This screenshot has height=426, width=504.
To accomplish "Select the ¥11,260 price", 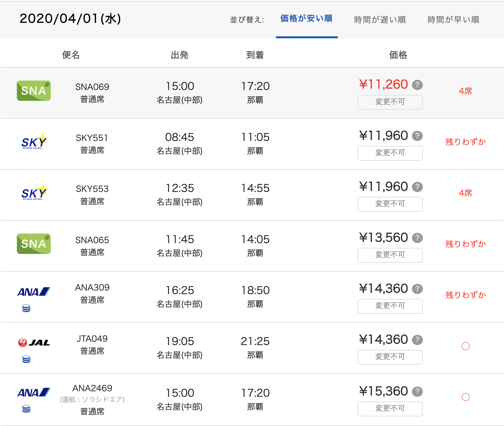I will (383, 84).
